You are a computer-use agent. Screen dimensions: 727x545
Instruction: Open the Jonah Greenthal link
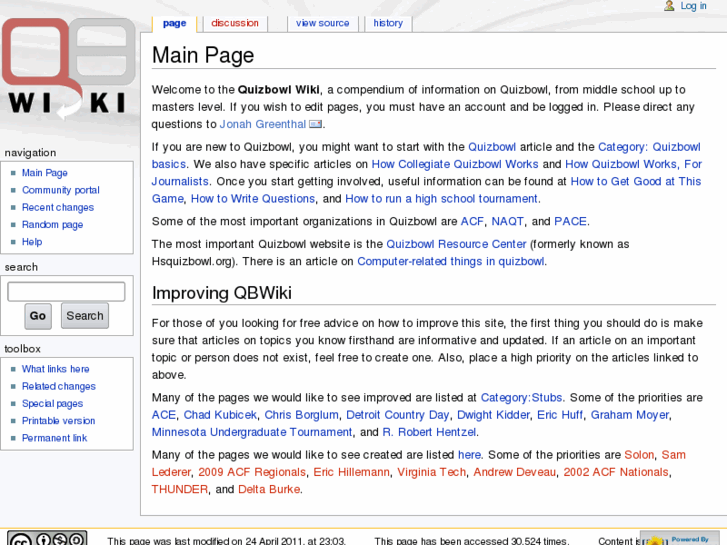coord(262,124)
